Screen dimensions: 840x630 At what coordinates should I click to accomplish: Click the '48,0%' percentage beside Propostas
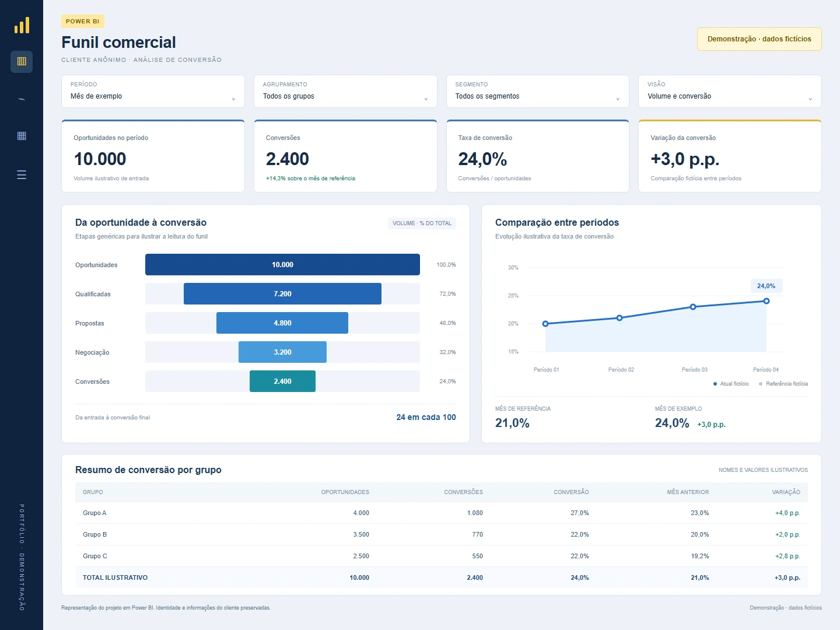click(447, 323)
